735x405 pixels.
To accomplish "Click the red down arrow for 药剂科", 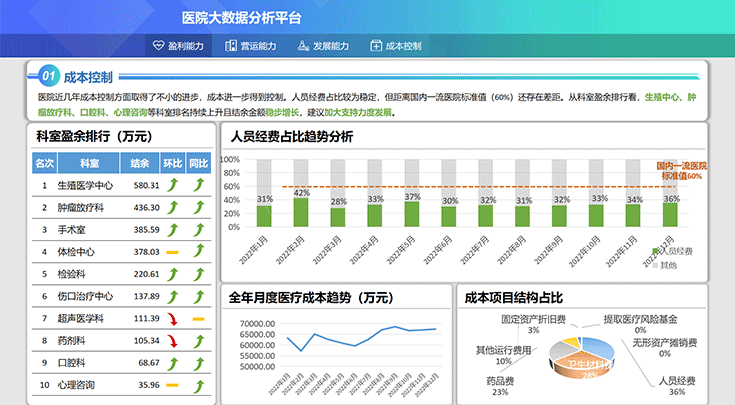I will (172, 341).
